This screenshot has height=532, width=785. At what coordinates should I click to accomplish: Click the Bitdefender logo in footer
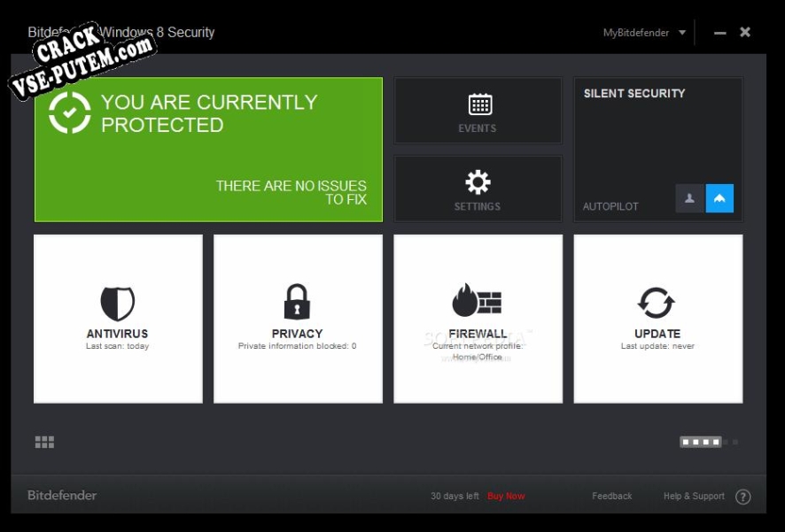(x=62, y=496)
